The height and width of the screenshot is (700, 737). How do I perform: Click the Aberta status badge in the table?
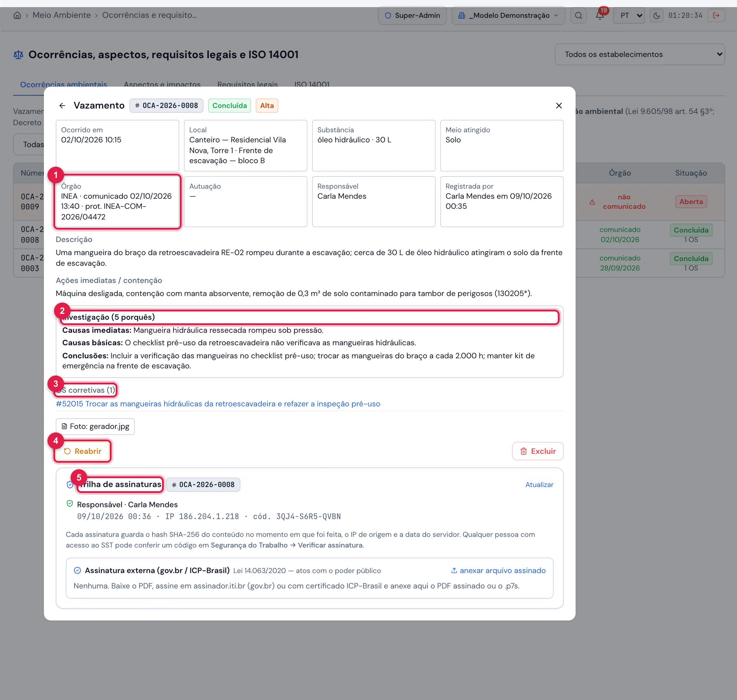(691, 202)
